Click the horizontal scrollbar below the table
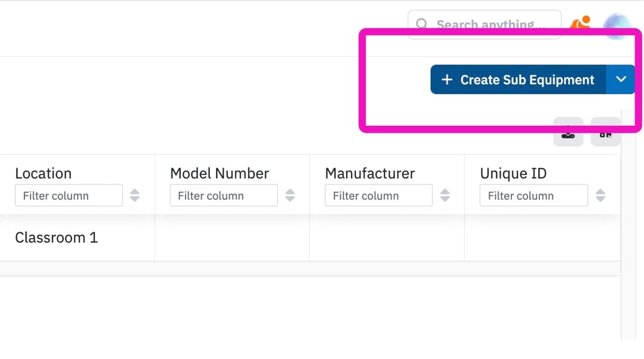The width and height of the screenshot is (644, 359). coord(310,269)
